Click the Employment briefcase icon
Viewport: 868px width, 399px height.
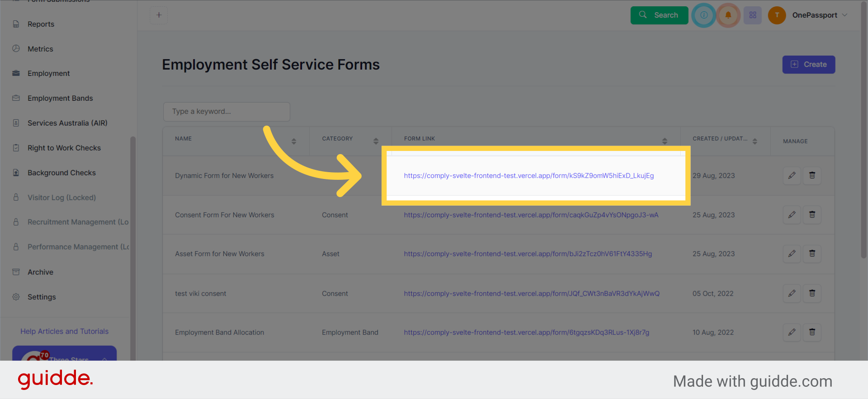coord(16,73)
